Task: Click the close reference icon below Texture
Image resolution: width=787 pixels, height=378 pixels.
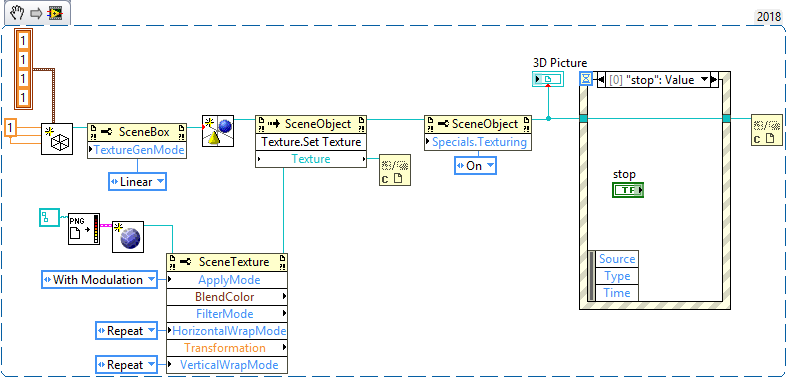Action: click(x=395, y=170)
